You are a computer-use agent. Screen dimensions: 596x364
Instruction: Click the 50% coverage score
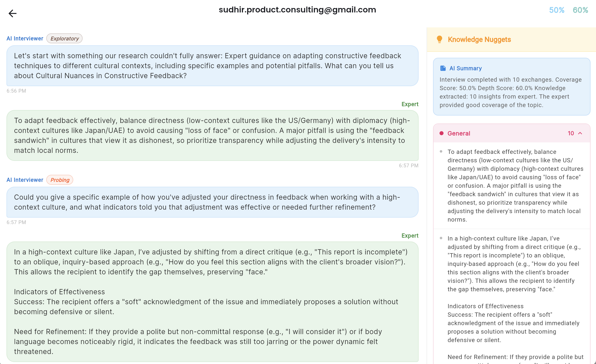557,10
